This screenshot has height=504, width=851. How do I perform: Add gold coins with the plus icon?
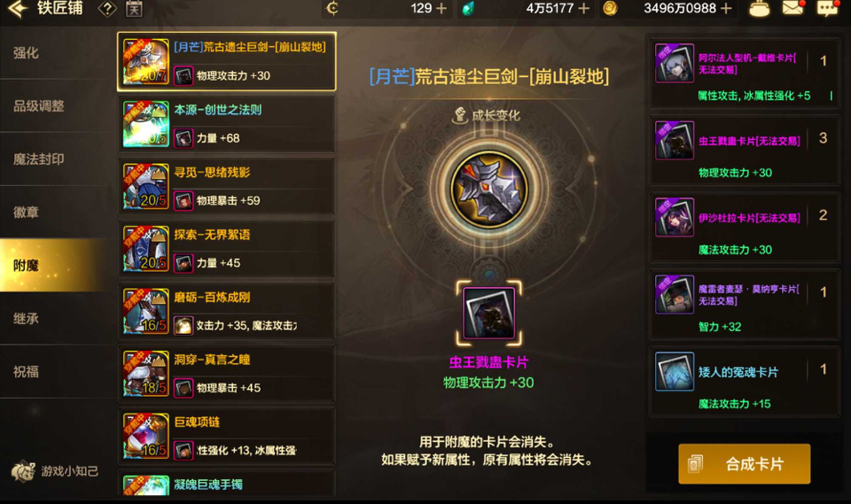[x=726, y=8]
